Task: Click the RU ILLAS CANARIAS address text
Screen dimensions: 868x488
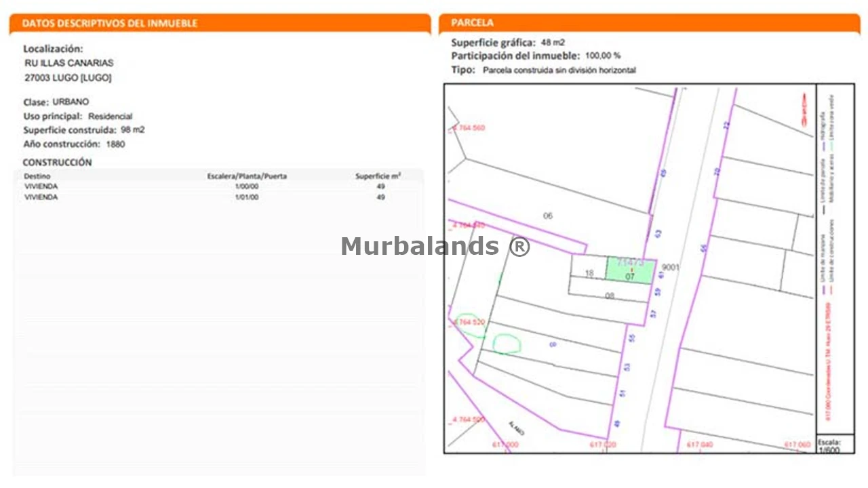Action: 68,63
